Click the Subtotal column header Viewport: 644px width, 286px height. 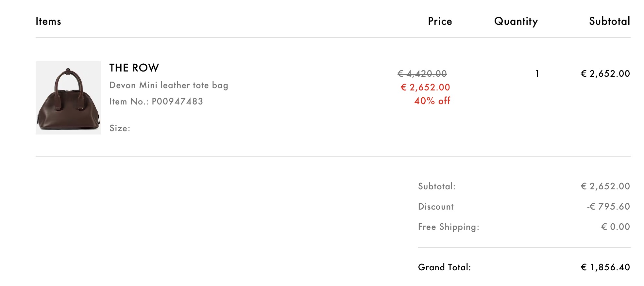(x=609, y=22)
